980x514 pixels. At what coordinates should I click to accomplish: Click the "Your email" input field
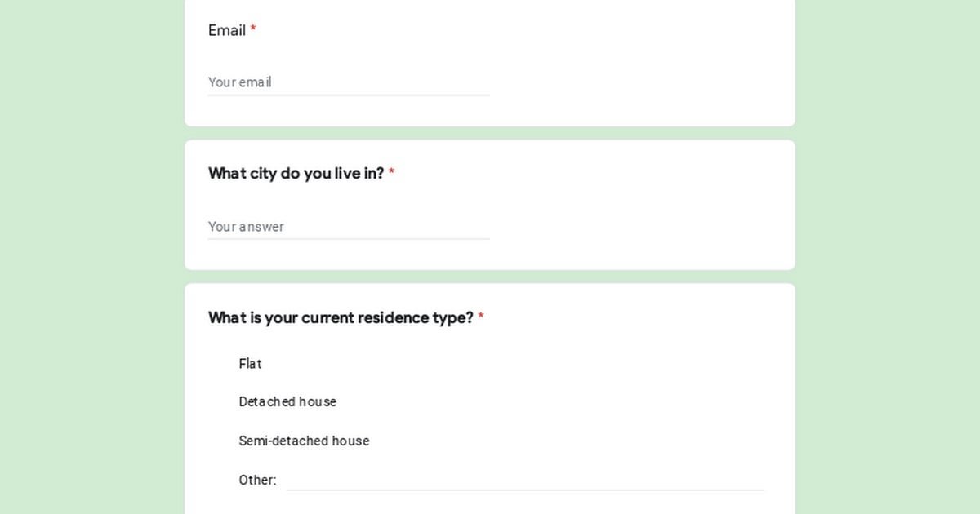(349, 82)
